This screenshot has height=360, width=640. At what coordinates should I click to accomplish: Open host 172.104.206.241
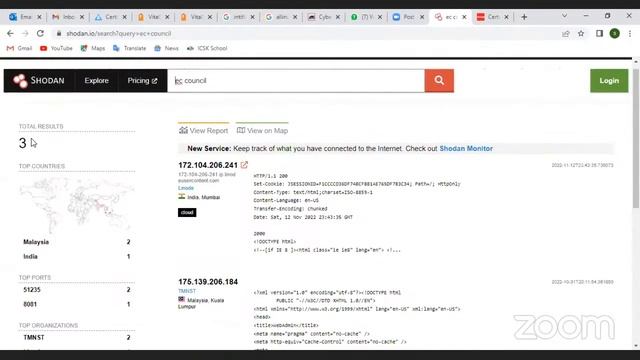click(208, 165)
